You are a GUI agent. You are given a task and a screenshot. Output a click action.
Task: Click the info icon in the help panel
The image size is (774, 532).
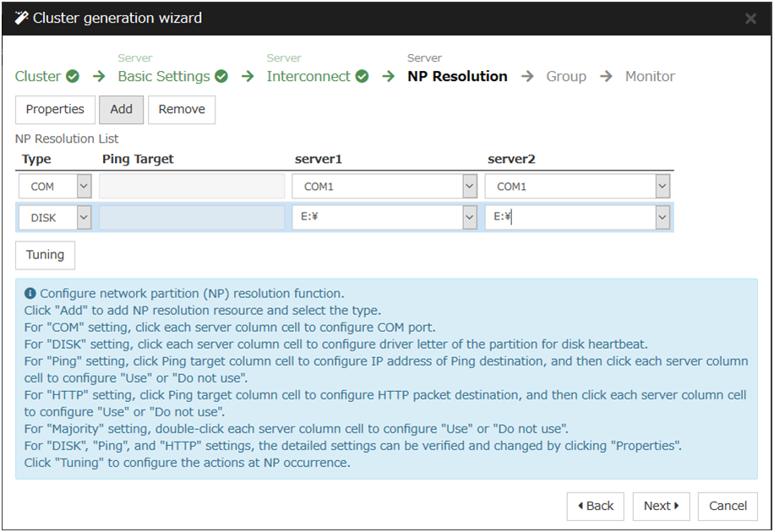[x=30, y=294]
